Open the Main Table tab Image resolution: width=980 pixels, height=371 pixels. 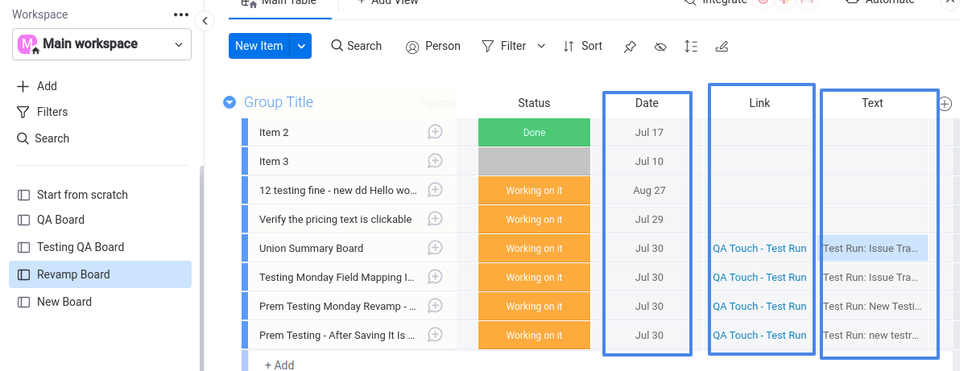(x=279, y=3)
